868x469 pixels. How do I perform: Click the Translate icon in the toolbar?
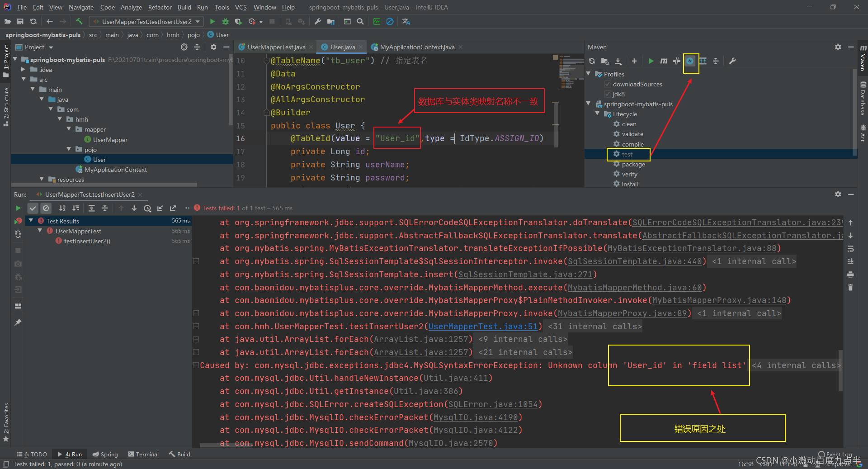tap(406, 21)
